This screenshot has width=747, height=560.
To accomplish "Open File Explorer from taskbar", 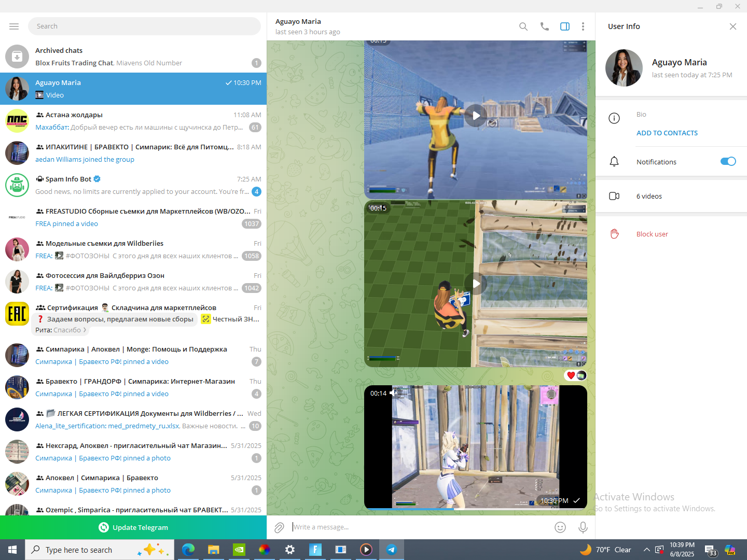I will [214, 550].
